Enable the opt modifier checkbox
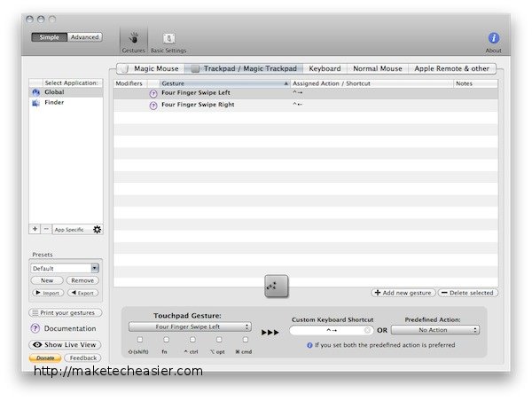This screenshot has height=401, width=532. tap(219, 340)
